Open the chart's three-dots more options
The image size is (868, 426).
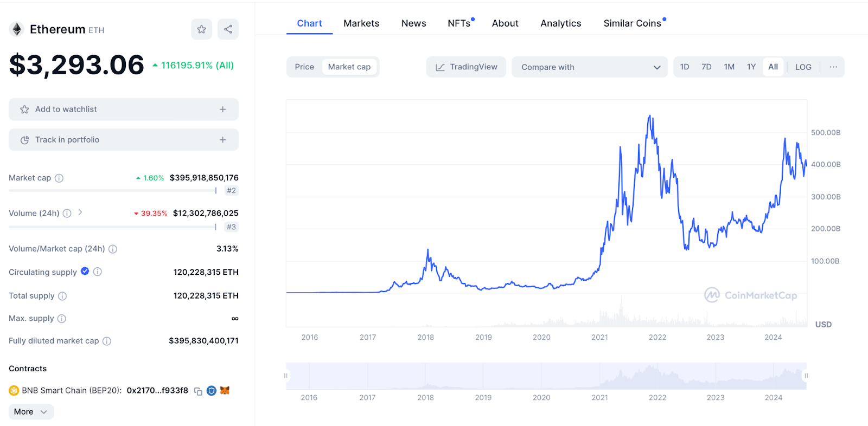(833, 67)
